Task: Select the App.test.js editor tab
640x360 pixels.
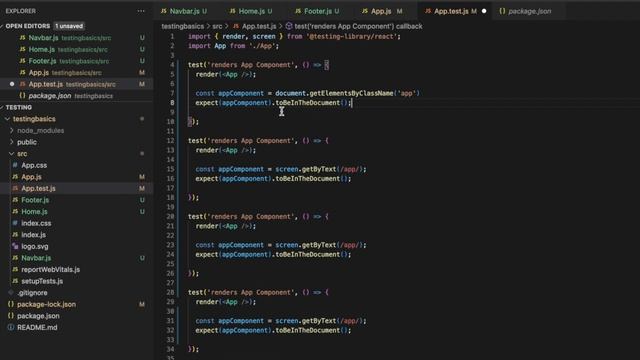Action: coord(455,11)
